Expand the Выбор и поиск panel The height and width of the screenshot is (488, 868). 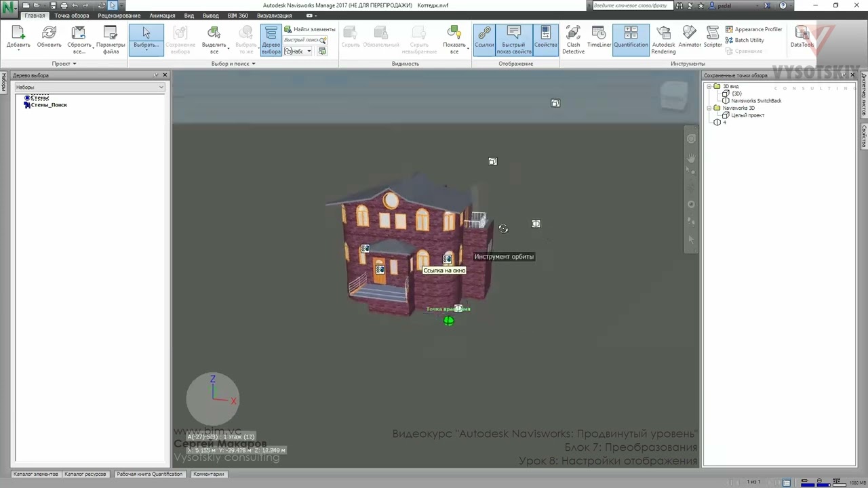[x=233, y=64]
